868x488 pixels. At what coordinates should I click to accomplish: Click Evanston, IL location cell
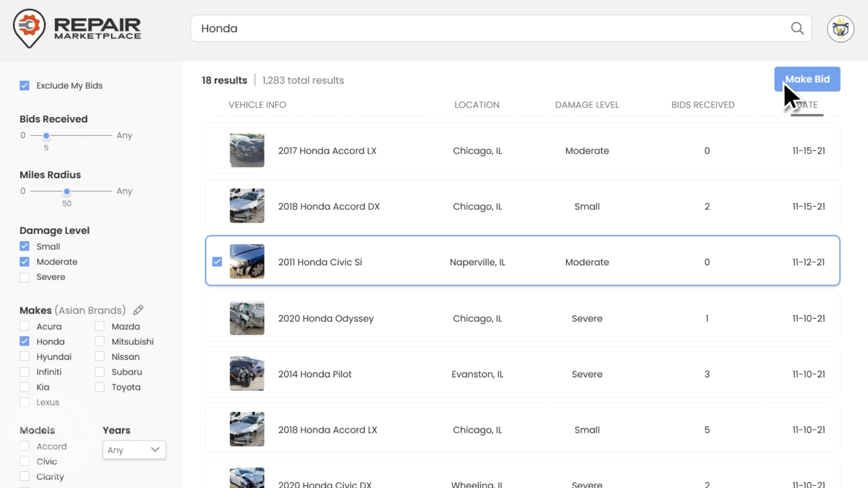(477, 374)
